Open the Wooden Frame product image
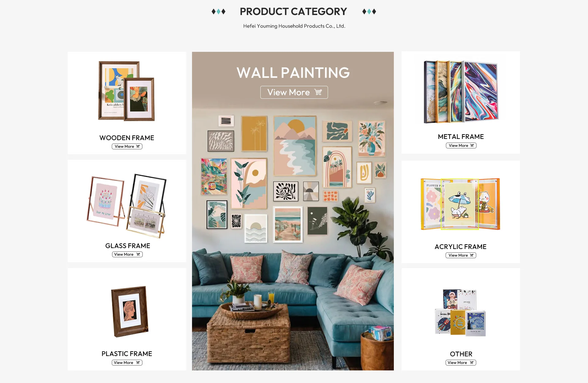Screen dimensions: 588x383 click(x=126, y=91)
